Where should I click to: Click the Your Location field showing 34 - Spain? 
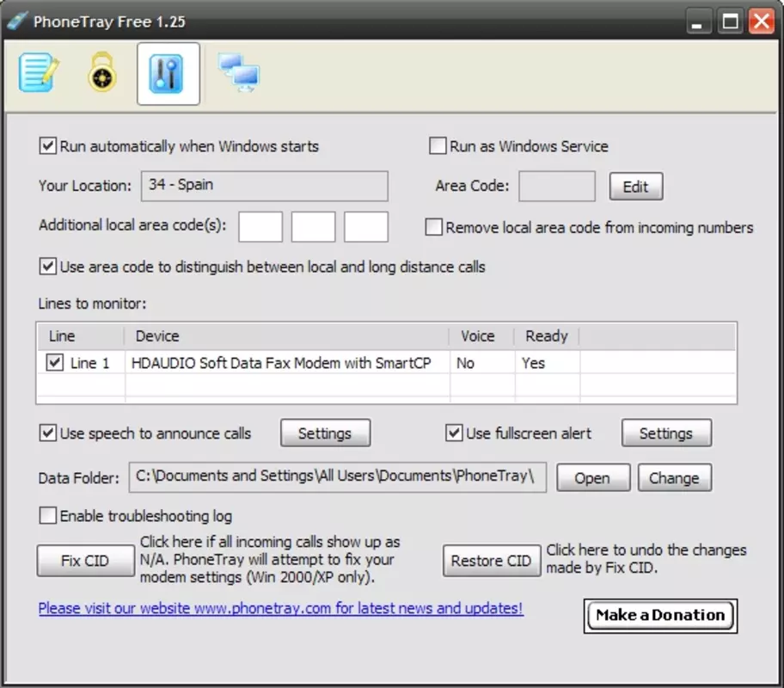click(x=264, y=186)
